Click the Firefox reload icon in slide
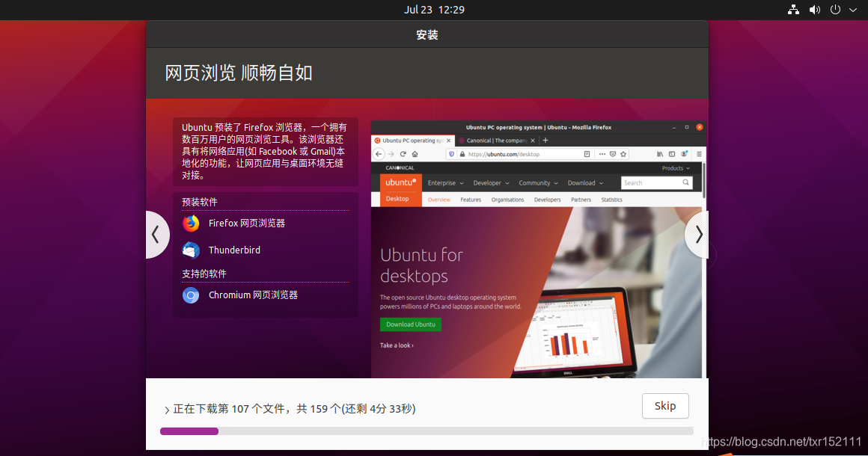 point(403,154)
